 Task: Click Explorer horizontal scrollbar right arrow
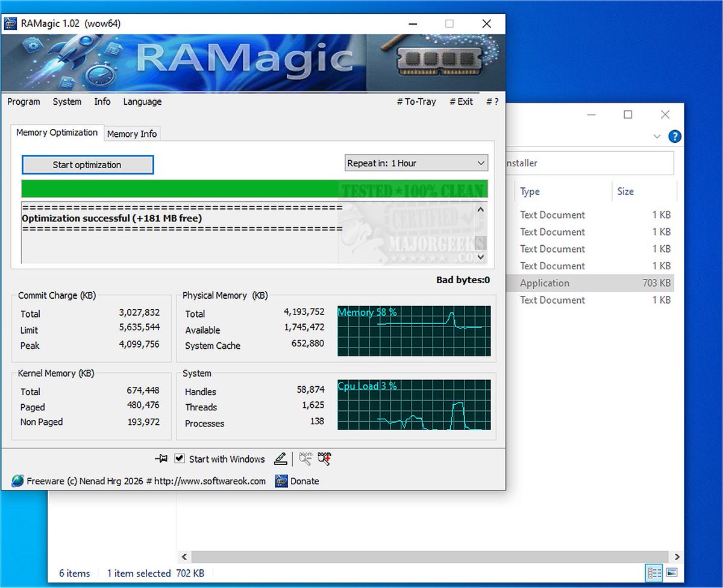coord(677,557)
